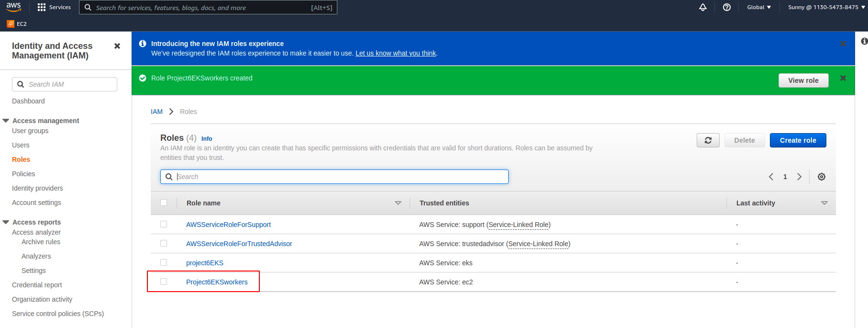Click the 'AWS Service: ec2' cell
This screenshot has width=868, height=328.
[446, 282]
